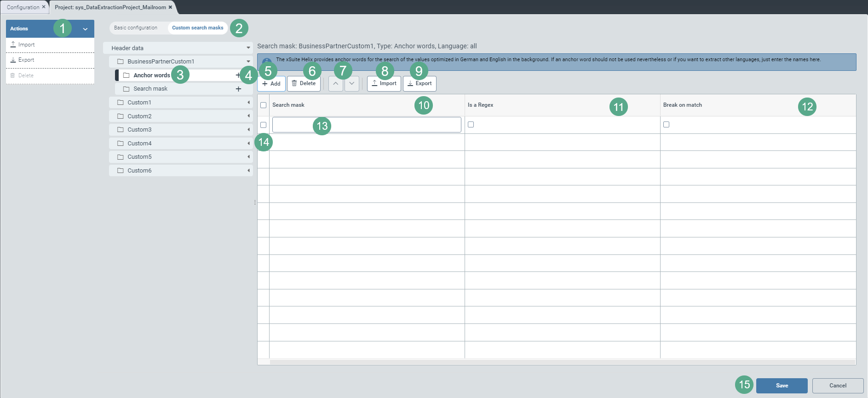Expand the Custom1 node arrow

(x=249, y=102)
